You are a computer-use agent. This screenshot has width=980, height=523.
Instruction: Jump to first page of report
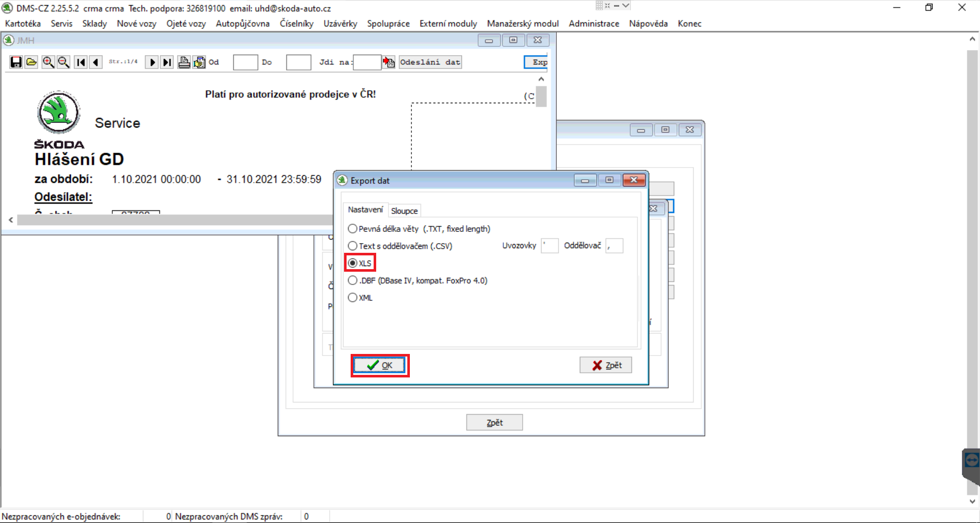tap(81, 62)
